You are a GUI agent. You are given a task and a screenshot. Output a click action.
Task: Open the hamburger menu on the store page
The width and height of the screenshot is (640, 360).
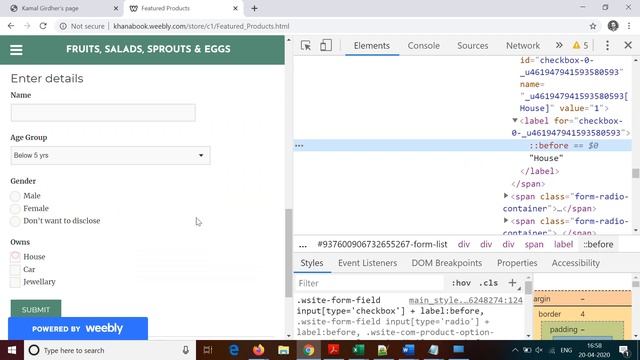pos(16,50)
